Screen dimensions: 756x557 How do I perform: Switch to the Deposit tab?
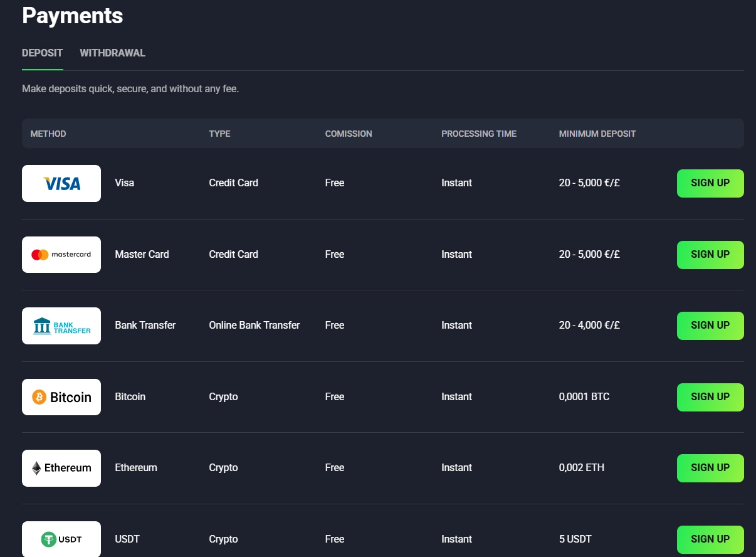click(x=43, y=53)
